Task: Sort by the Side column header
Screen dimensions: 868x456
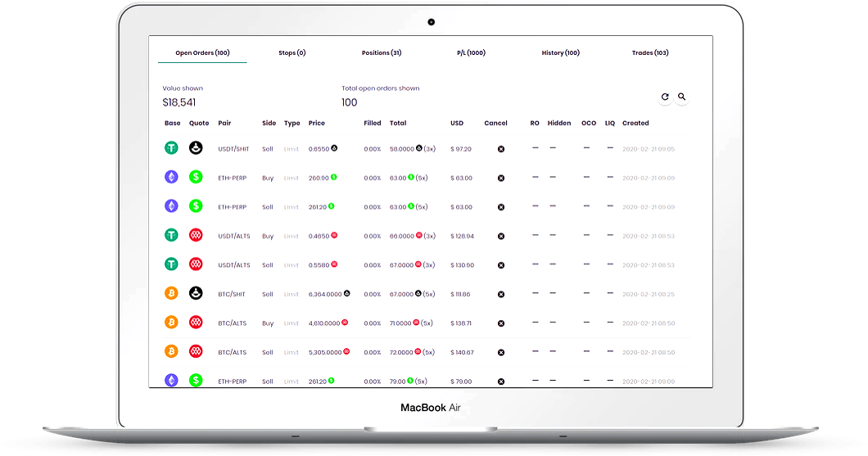Action: tap(269, 124)
